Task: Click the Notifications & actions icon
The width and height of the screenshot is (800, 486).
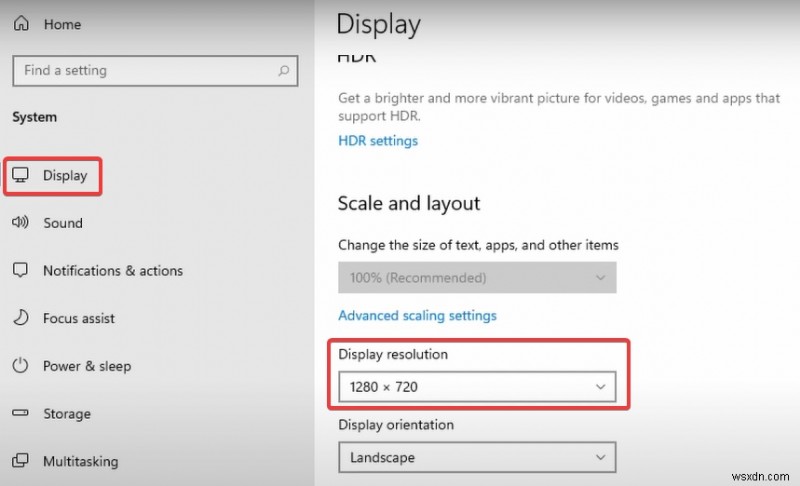Action: (x=20, y=271)
